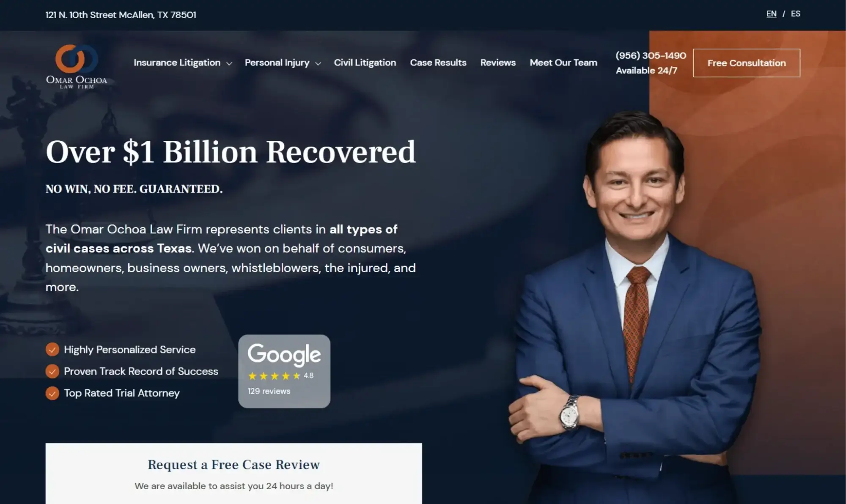The image size is (846, 504).
Task: Click the 24 hours a day availability line
Action: click(234, 486)
